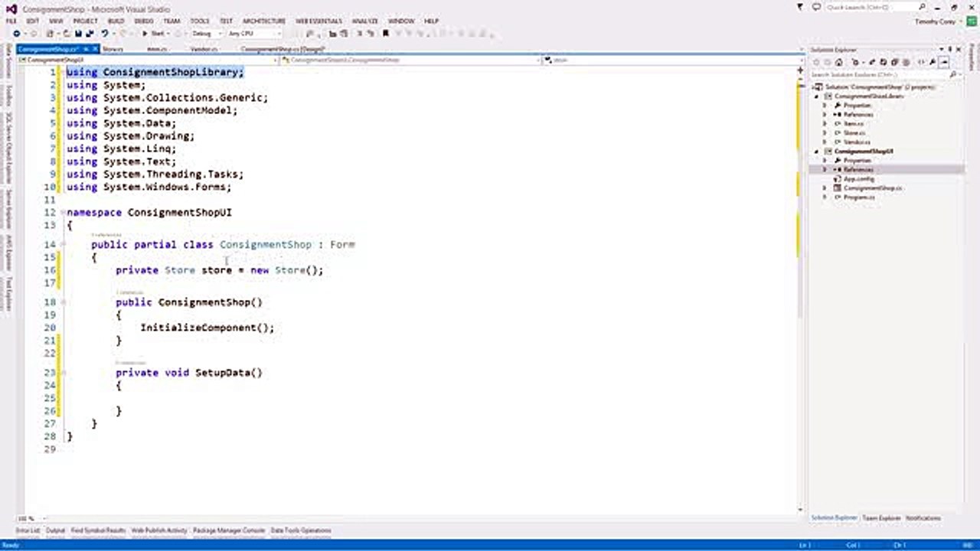Click the Visual Studio logo icon
Image resolution: width=980 pixels, height=551 pixels.
11,8
